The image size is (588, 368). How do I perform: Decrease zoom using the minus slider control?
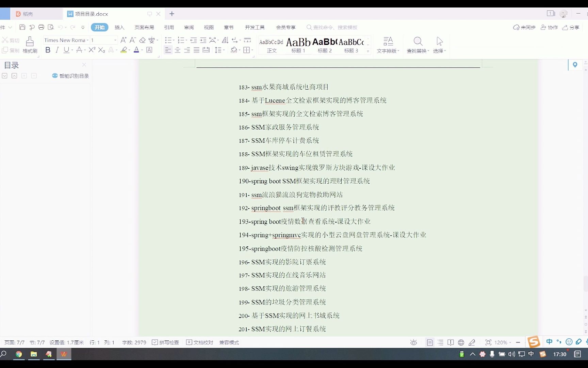[518, 342]
